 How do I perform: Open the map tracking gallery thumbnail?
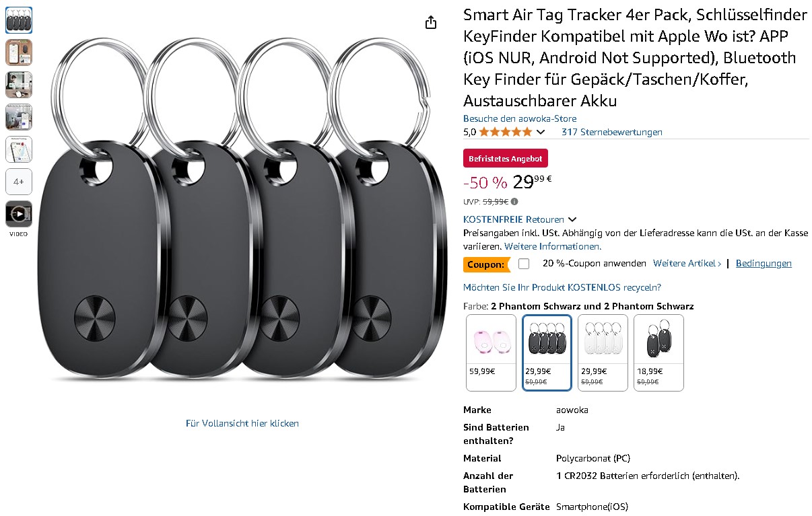pos(19,149)
